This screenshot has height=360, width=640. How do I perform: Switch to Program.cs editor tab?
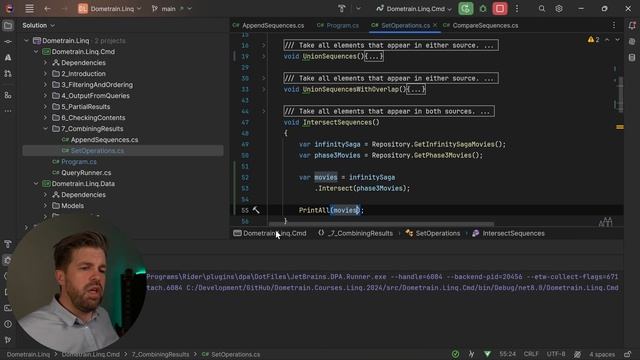(x=338, y=25)
